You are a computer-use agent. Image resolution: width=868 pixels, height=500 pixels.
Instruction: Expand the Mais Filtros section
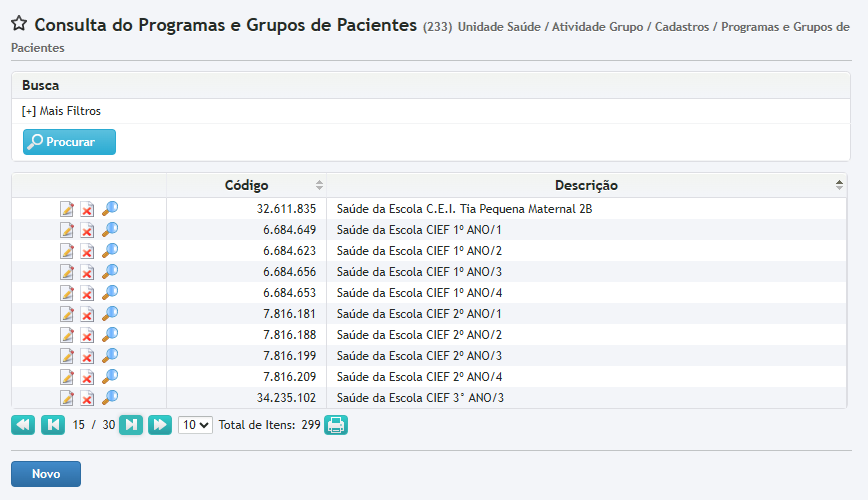point(61,111)
